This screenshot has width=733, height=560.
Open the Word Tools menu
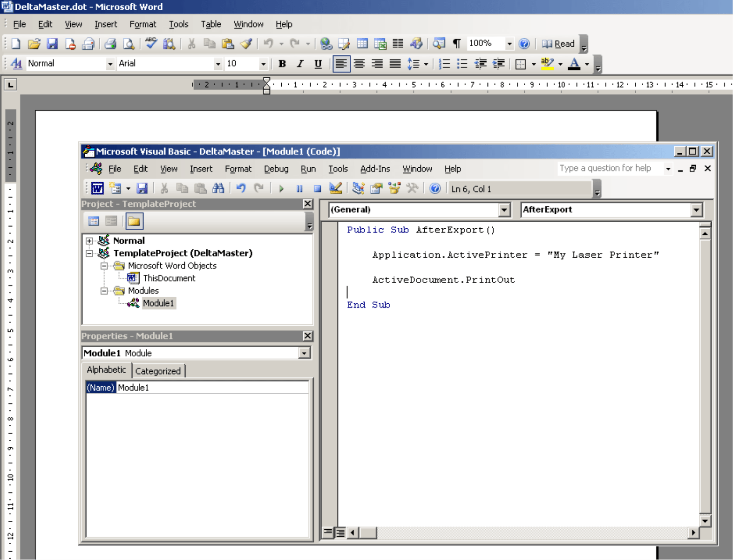point(178,24)
